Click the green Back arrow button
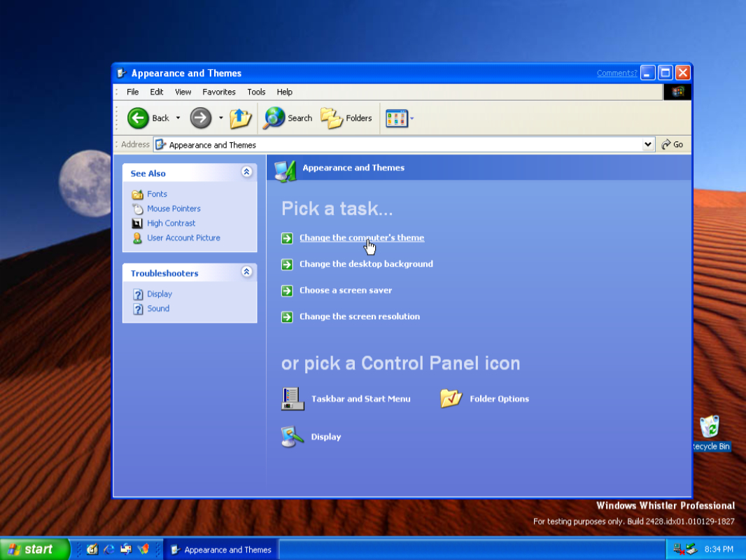Image resolution: width=746 pixels, height=560 pixels. (138, 118)
